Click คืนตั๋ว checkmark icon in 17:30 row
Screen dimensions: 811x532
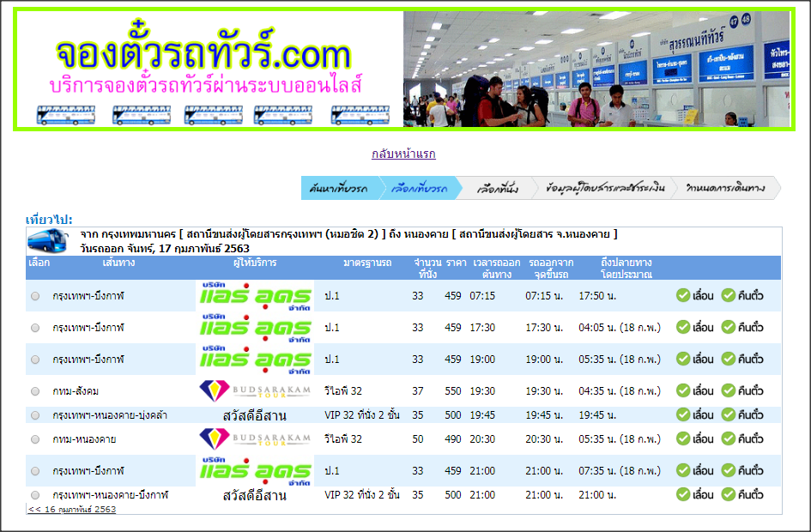tap(729, 327)
